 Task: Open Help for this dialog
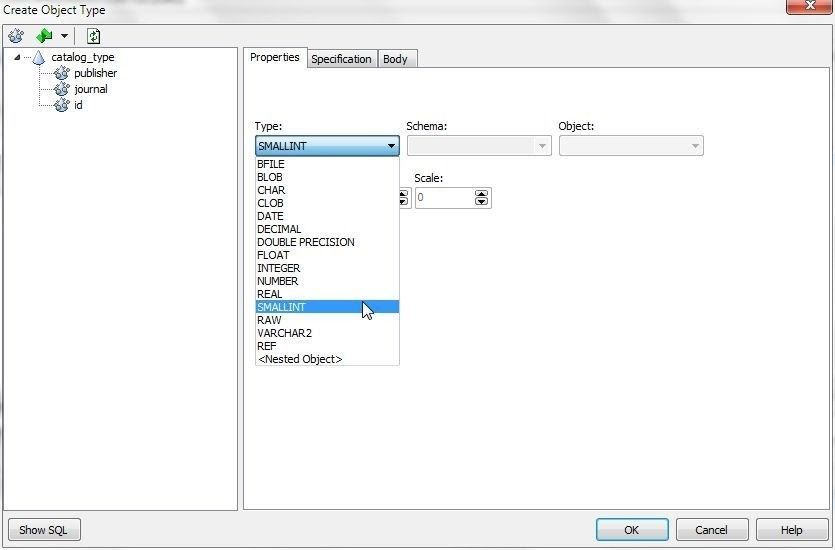(x=792, y=530)
